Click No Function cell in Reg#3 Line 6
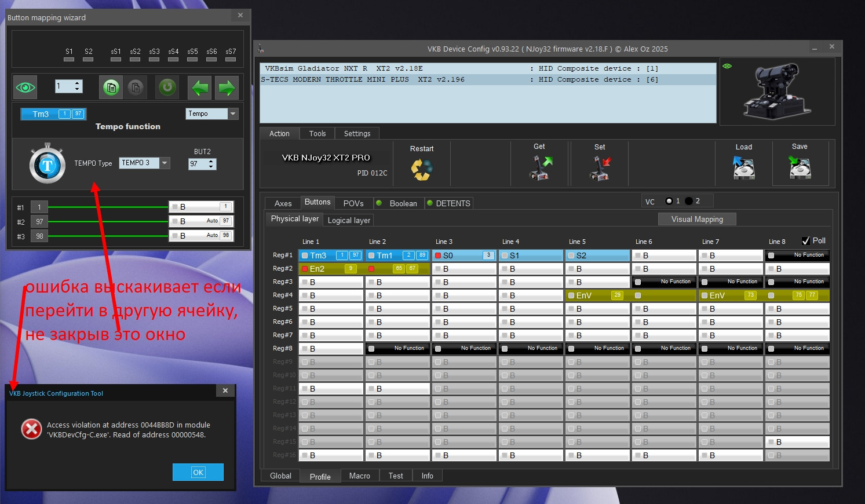Screen dimensions: 865x504 (x=664, y=282)
